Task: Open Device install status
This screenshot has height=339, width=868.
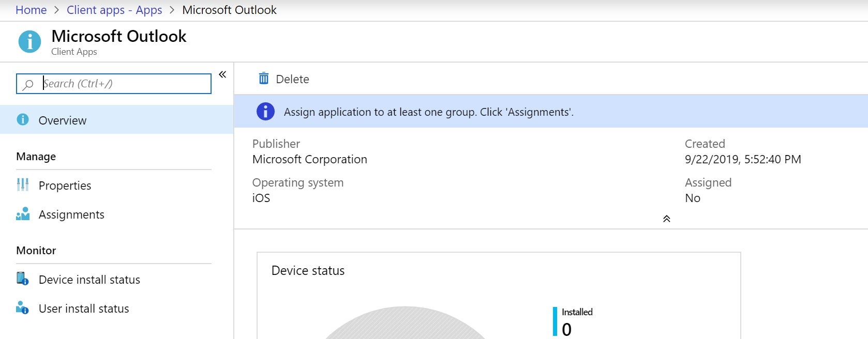Action: (89, 280)
